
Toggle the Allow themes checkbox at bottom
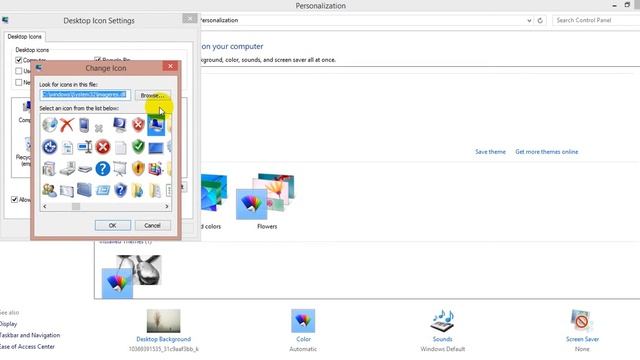(15, 200)
